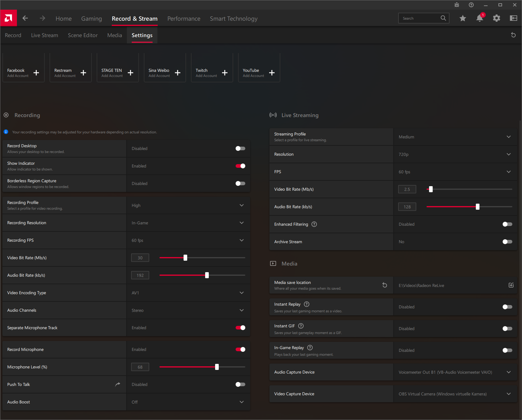Image resolution: width=522 pixels, height=420 pixels.
Task: Open the Recording Profile dropdown
Action: [188, 205]
